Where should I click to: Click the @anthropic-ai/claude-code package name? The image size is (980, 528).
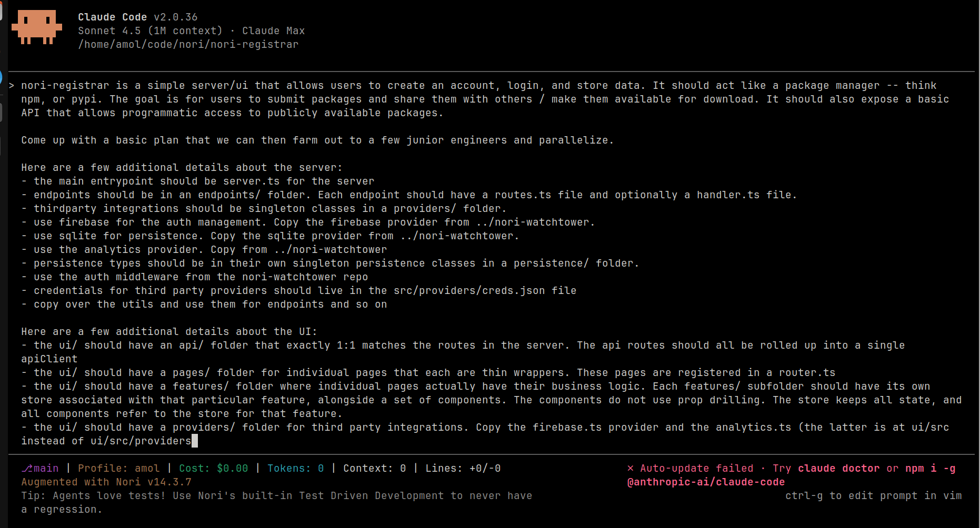[x=706, y=482]
